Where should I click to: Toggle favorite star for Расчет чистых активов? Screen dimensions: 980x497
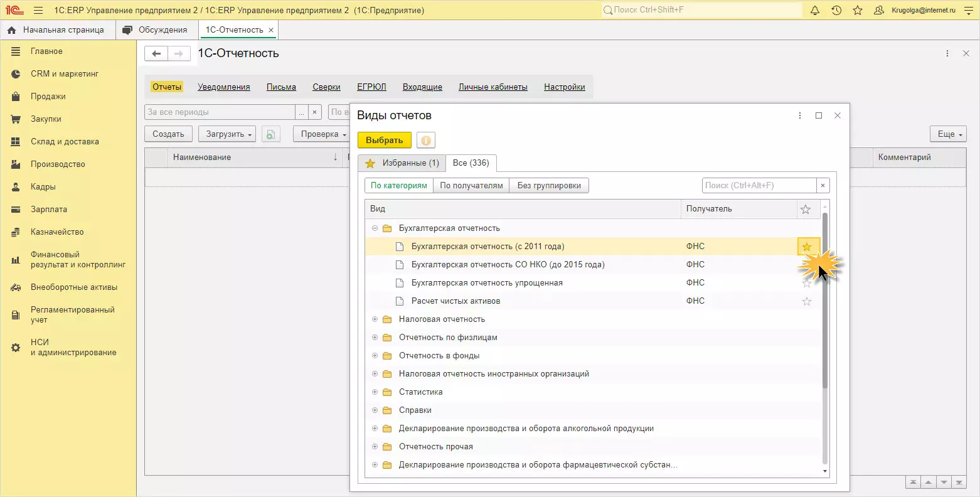click(807, 301)
